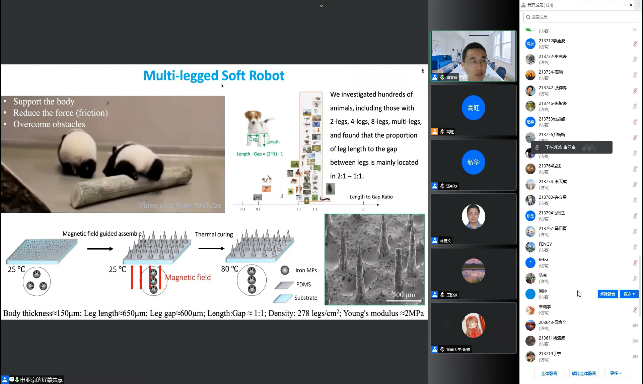Viewport: 643px width, 384px height.
Task: Click the mic icon under the speaker's video
Action: [442, 78]
